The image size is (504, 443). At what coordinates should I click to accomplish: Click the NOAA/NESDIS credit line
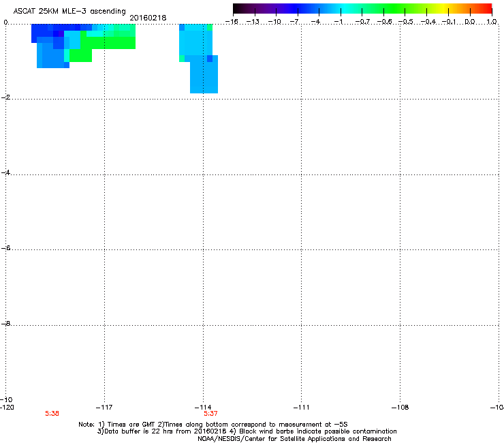coord(294,439)
